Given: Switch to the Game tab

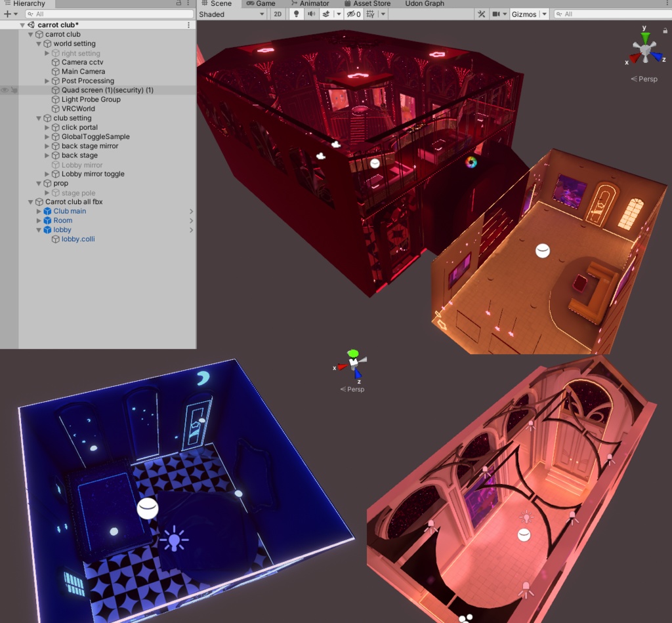Looking at the screenshot, I should (x=261, y=3).
